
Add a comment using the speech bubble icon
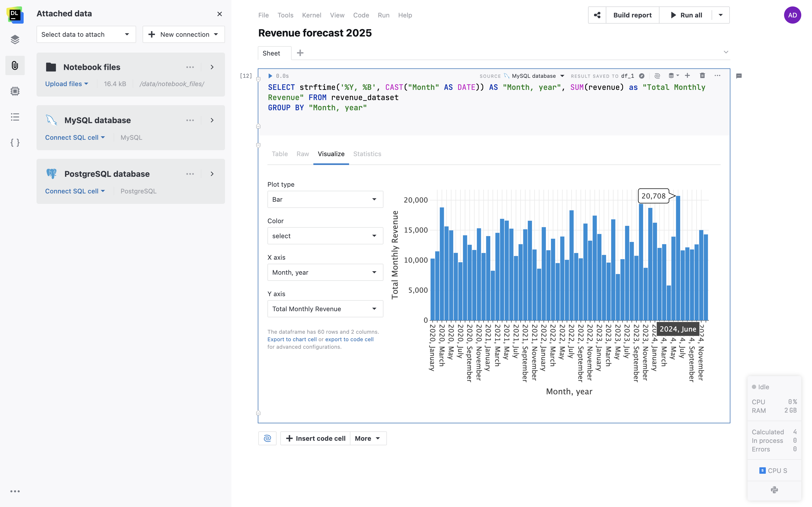coord(738,76)
